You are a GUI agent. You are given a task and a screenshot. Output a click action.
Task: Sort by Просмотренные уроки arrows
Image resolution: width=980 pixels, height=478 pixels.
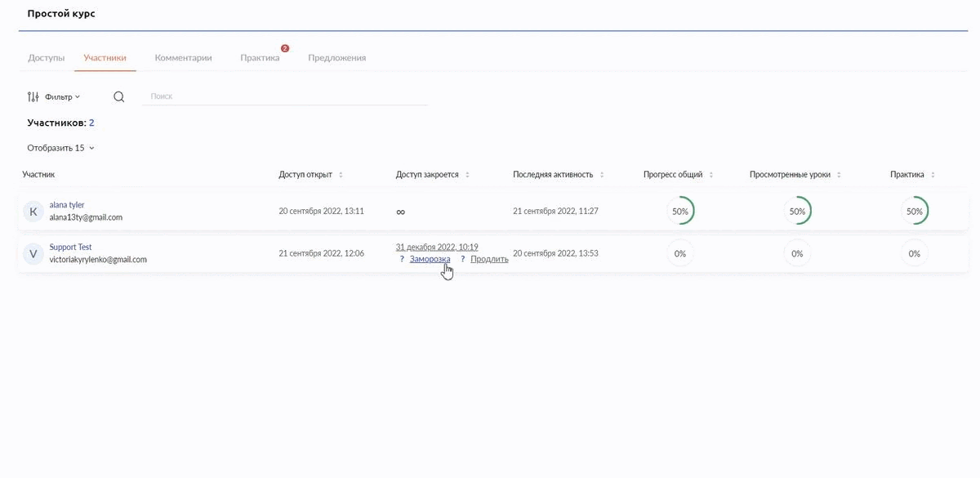point(840,175)
